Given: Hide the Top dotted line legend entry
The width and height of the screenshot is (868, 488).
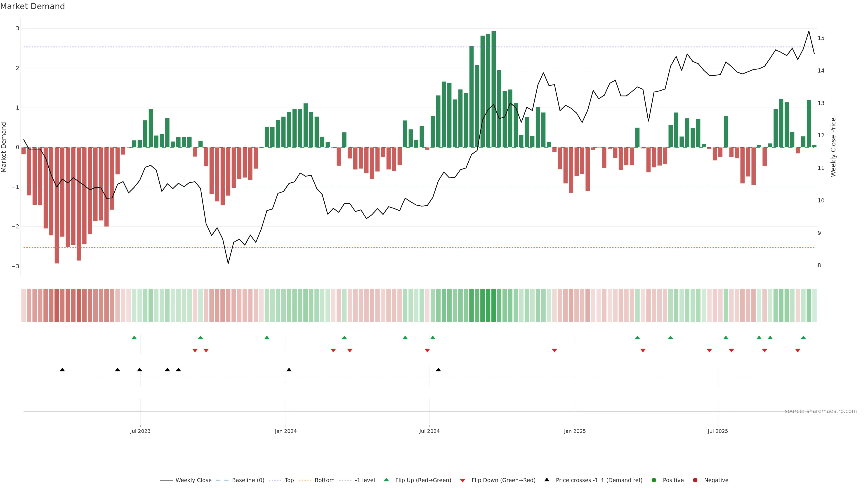Looking at the screenshot, I should (x=289, y=480).
